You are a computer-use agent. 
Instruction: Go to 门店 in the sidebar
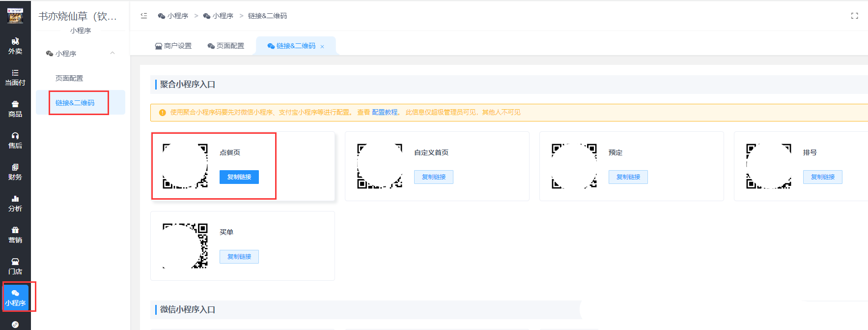15,267
